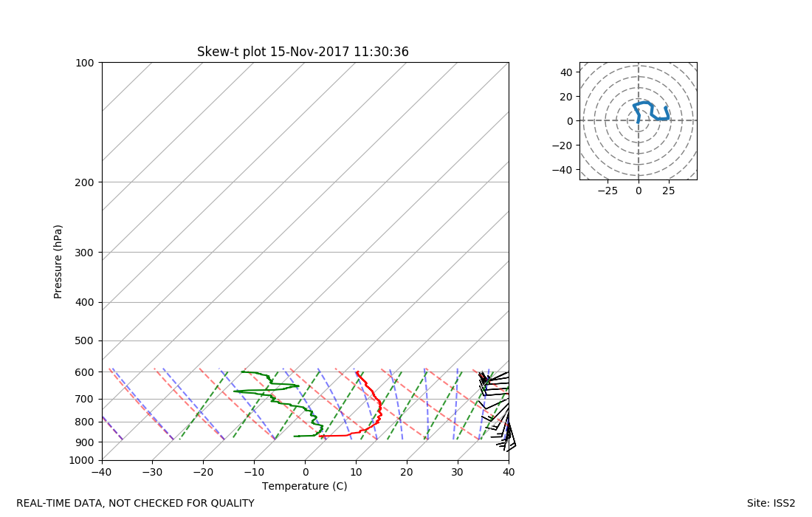Click the 700 hPa pressure tick label
812x517 pixels.
(x=85, y=400)
